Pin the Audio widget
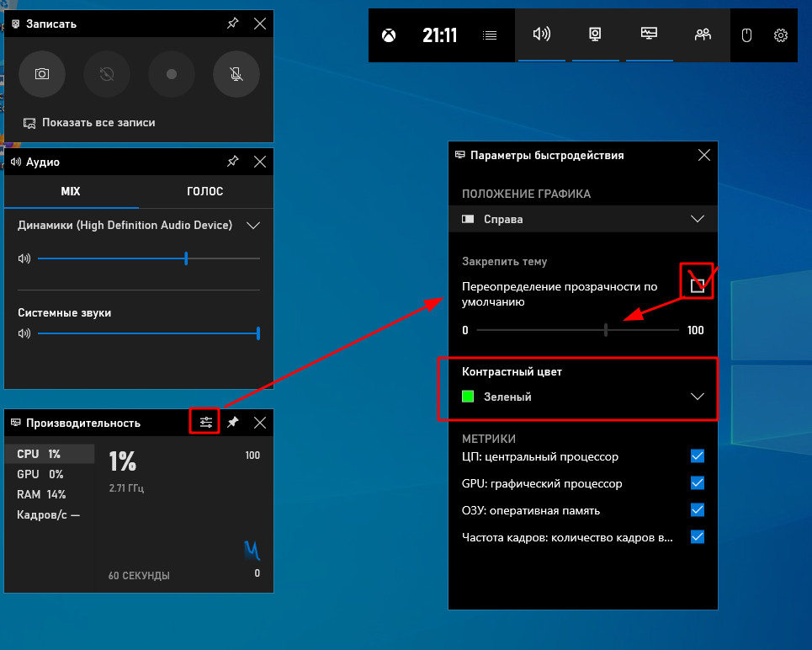This screenshot has width=812, height=650. 233,162
